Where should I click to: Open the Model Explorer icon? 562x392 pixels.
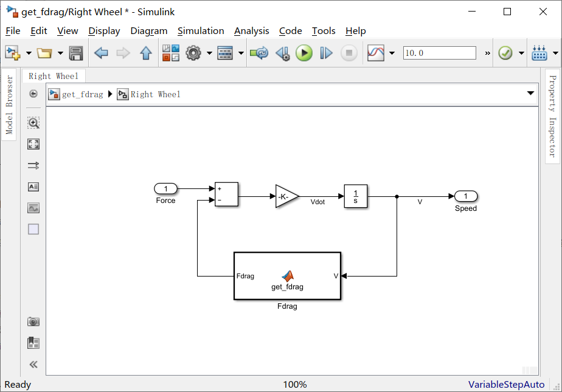pyautogui.click(x=225, y=53)
